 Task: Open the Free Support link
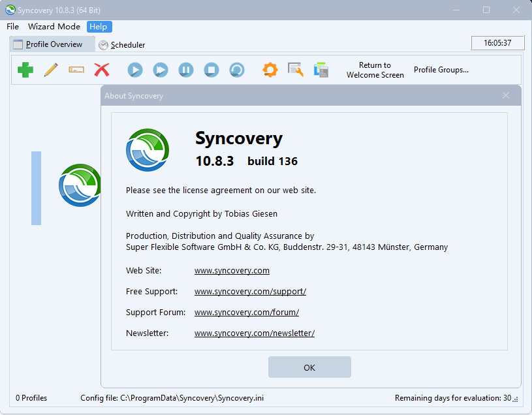[x=250, y=292]
